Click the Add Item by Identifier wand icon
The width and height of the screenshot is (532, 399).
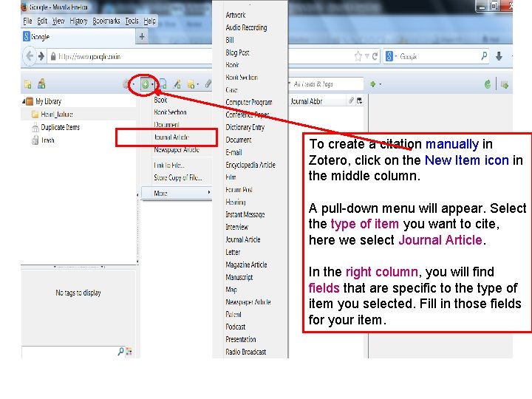point(177,84)
